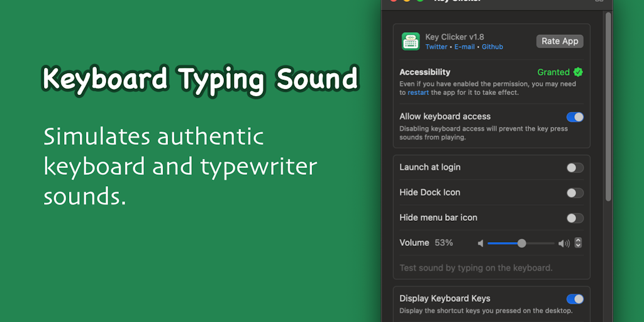Turn on the Hide Dock Icon toggle

[x=575, y=192]
